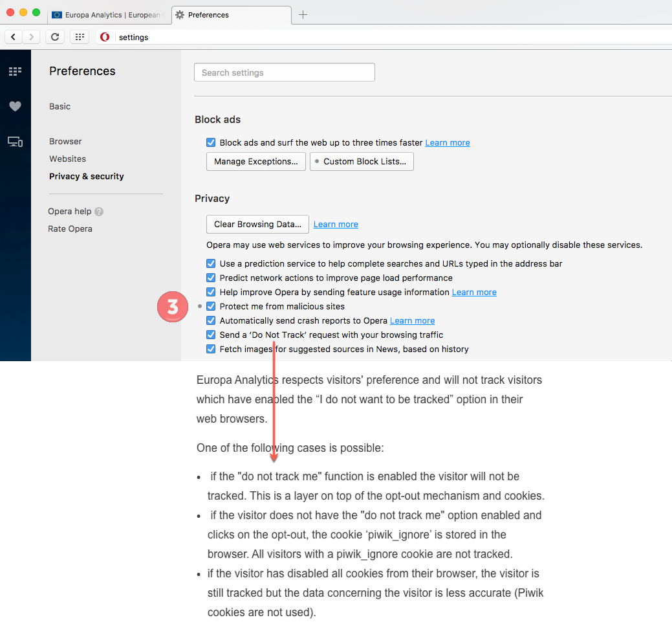Click Clear Browsing Data button
The width and height of the screenshot is (672, 622).
click(257, 225)
